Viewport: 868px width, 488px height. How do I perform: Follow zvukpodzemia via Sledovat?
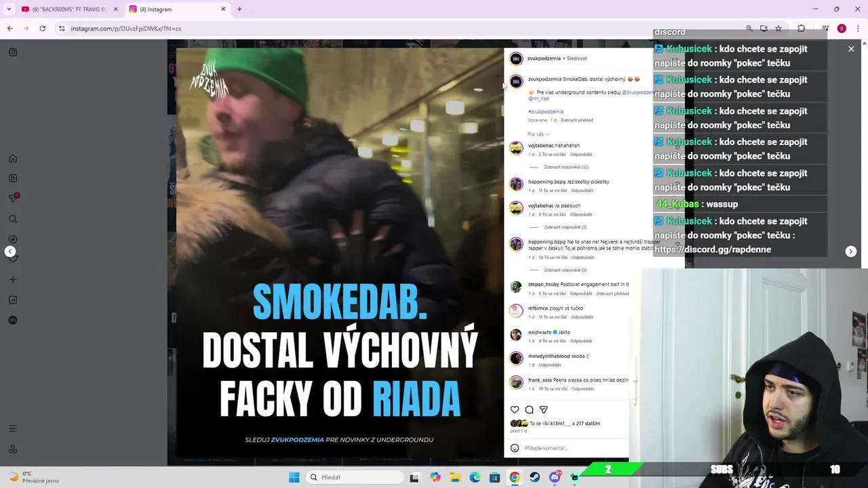click(x=576, y=58)
